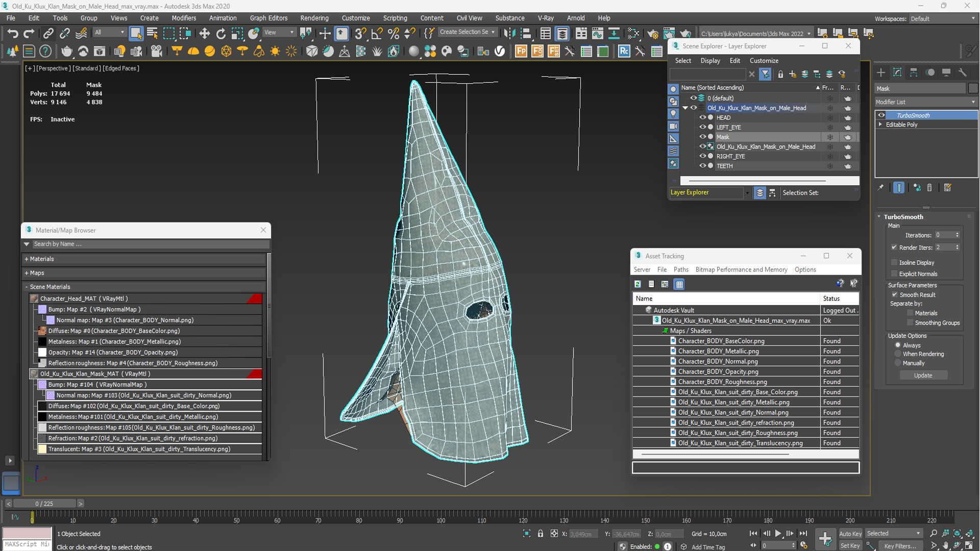Collapse the Old_Ku_Klux_Klan_Mask_on_Male_Head layer
This screenshot has height=551, width=980.
685,108
